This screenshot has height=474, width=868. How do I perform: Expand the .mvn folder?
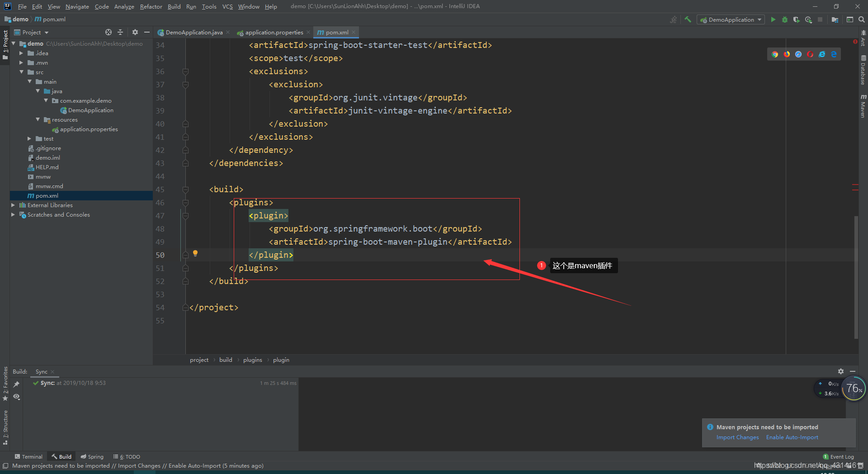click(x=21, y=62)
